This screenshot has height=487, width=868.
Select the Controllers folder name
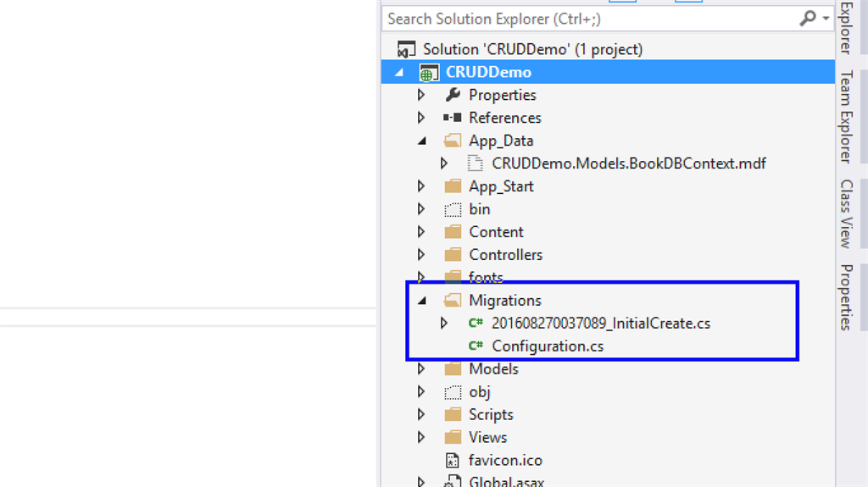[x=505, y=255]
